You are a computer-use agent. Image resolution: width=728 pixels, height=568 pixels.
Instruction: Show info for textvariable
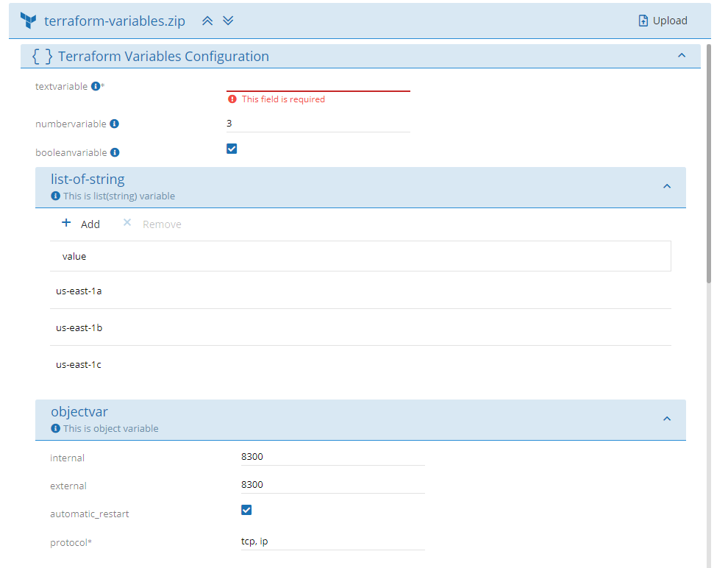[96, 86]
